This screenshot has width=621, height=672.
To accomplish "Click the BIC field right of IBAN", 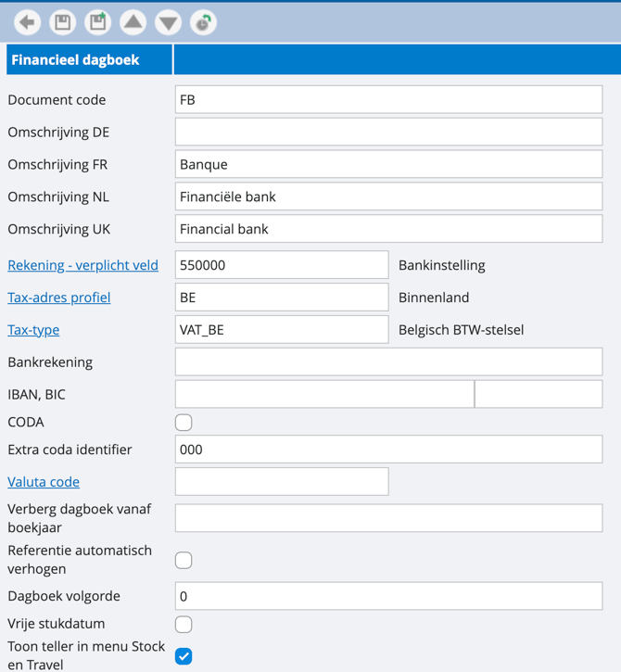I will [539, 394].
